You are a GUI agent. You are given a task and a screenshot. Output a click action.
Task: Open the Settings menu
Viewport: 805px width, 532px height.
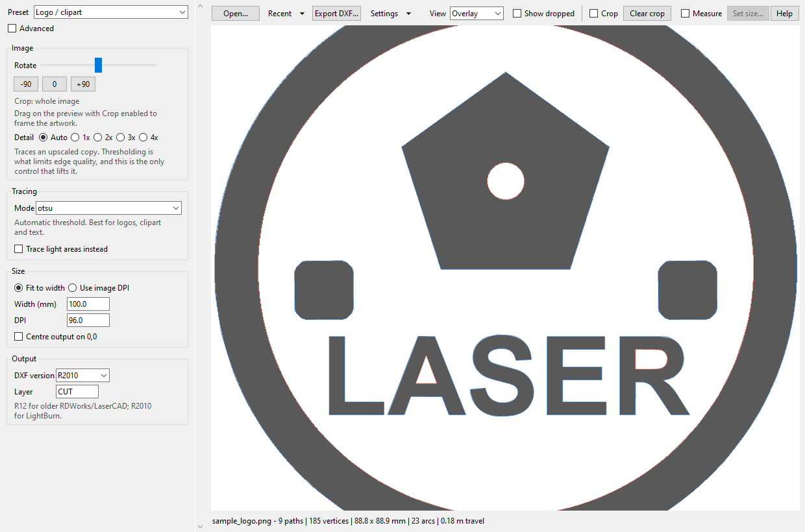[x=391, y=14]
